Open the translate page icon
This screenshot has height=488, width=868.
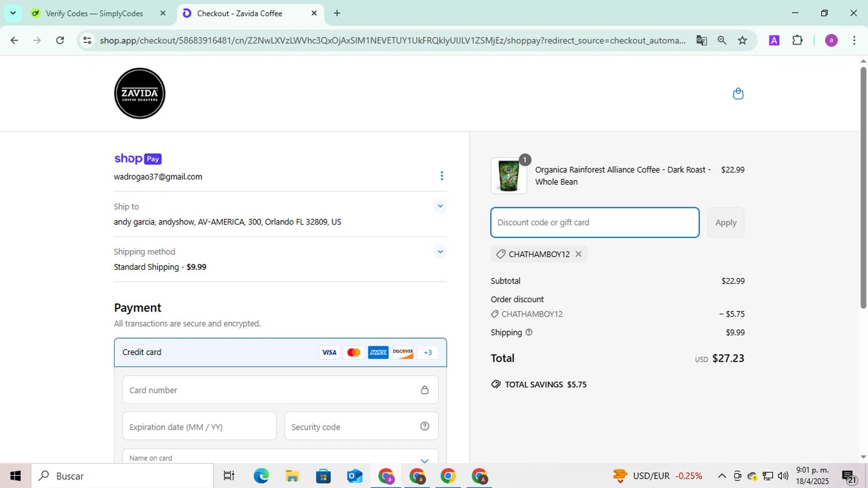click(x=701, y=41)
